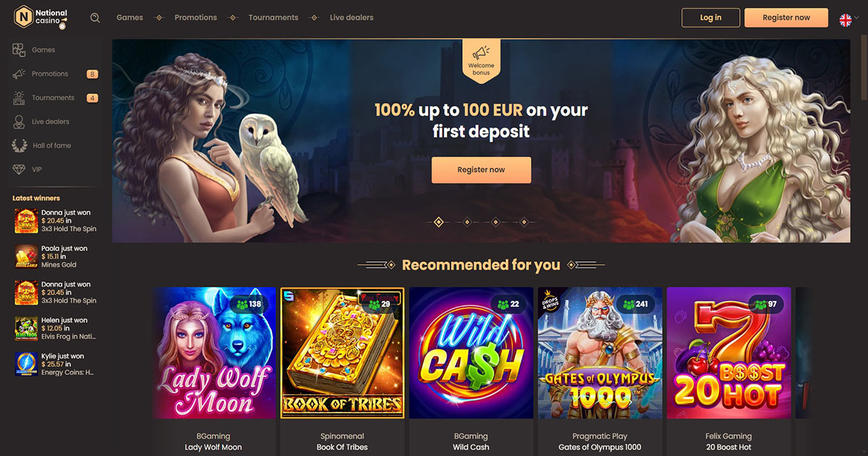Image resolution: width=868 pixels, height=456 pixels.
Task: Open Tournaments in top navigation
Action: [x=273, y=17]
